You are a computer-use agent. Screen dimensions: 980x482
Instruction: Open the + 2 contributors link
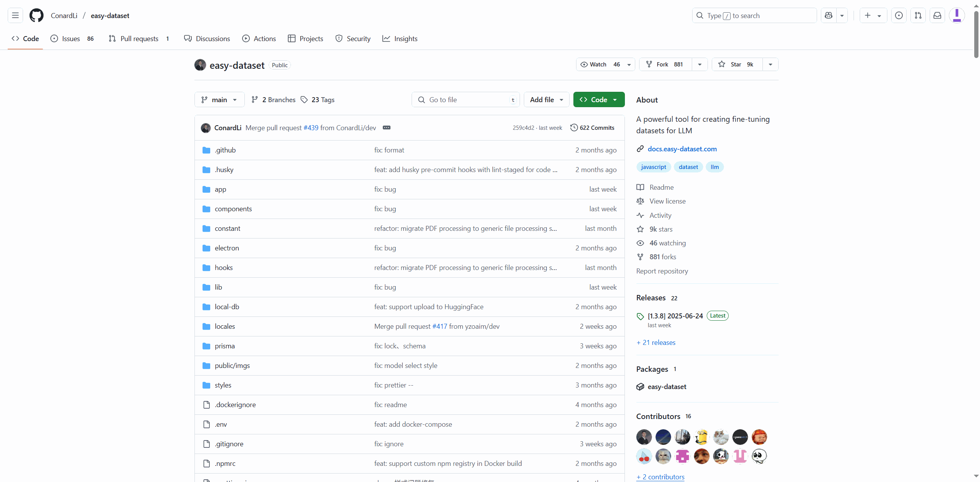(x=661, y=477)
